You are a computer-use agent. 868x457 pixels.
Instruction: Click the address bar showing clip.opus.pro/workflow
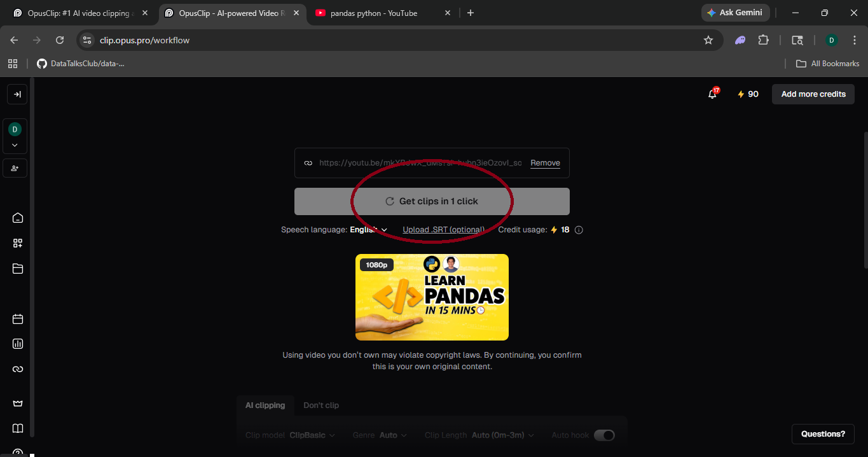[399, 40]
